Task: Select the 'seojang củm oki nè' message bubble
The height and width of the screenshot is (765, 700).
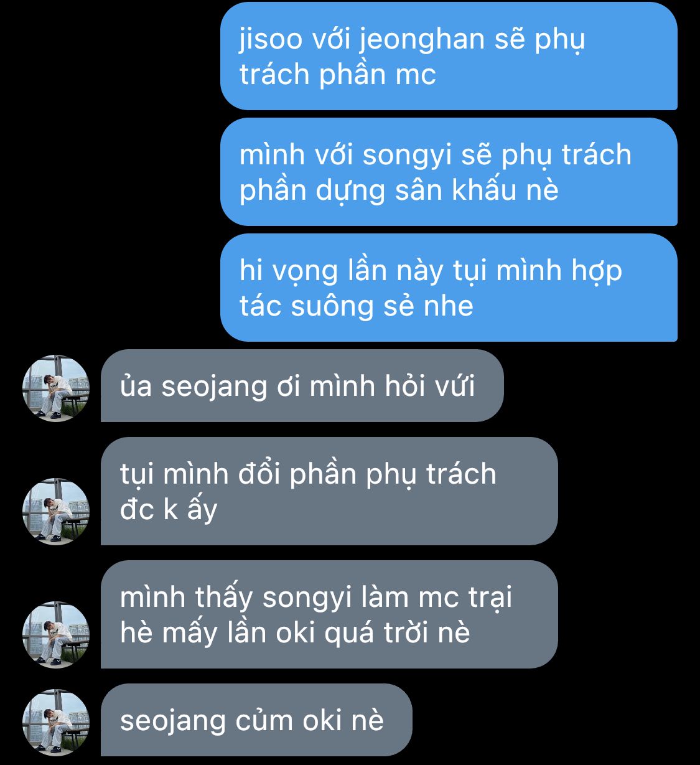Action: click(x=256, y=720)
